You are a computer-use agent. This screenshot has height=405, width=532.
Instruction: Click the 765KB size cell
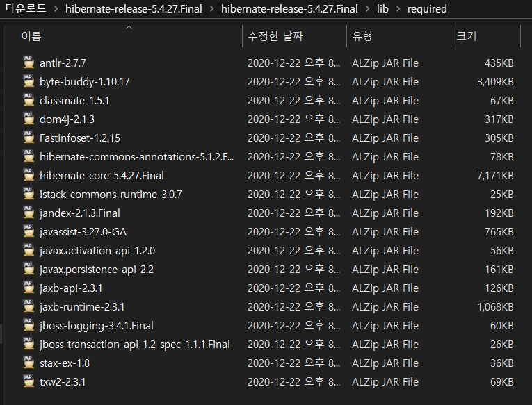[x=499, y=232]
